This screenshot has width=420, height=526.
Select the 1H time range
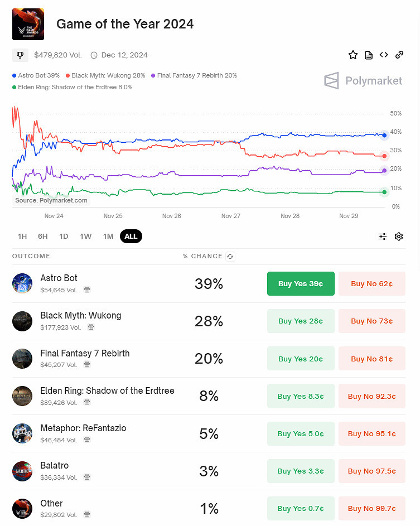pos(22,237)
